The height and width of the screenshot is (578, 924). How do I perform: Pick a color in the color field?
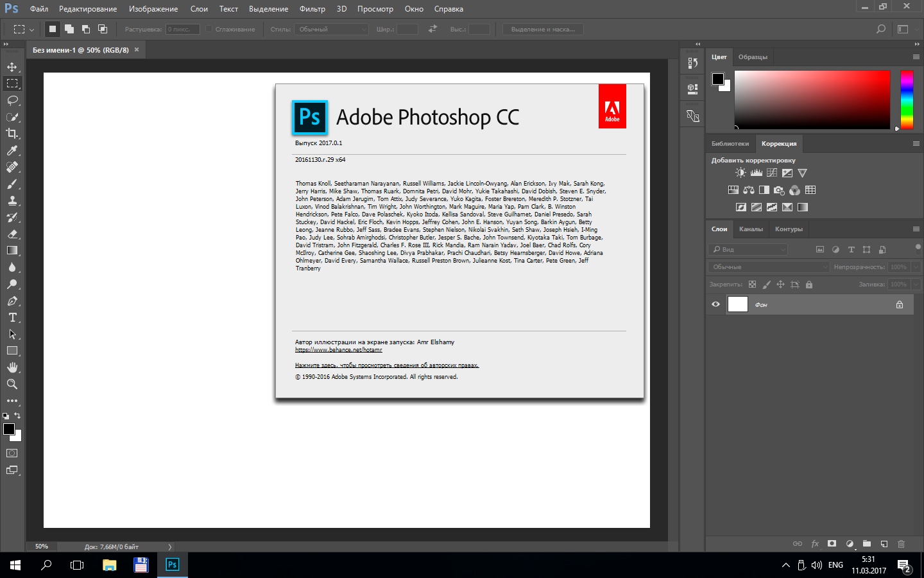[812, 100]
